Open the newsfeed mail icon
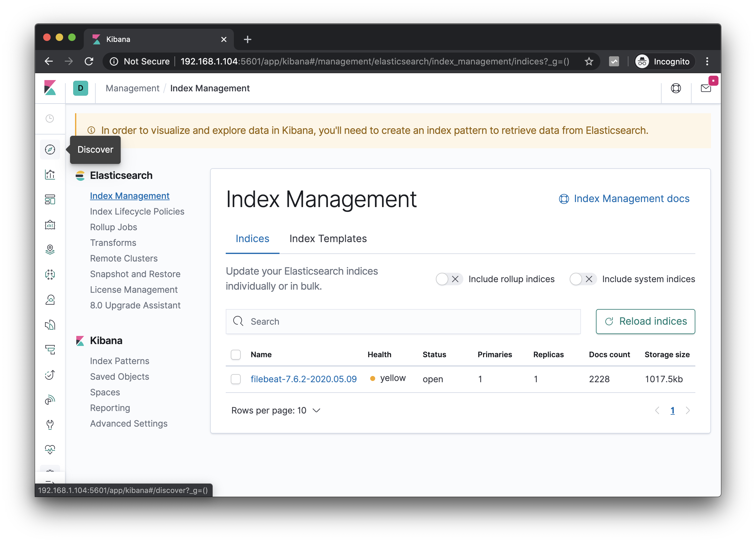Viewport: 756px width, 543px height. pos(706,89)
